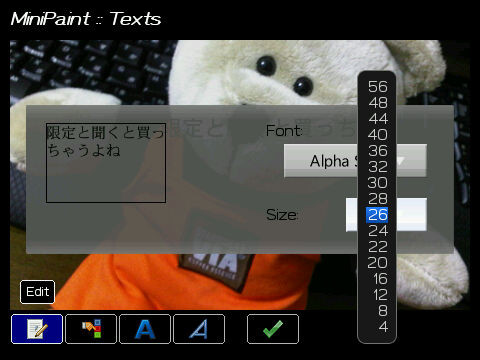Toggle the bold A text style

point(145,329)
